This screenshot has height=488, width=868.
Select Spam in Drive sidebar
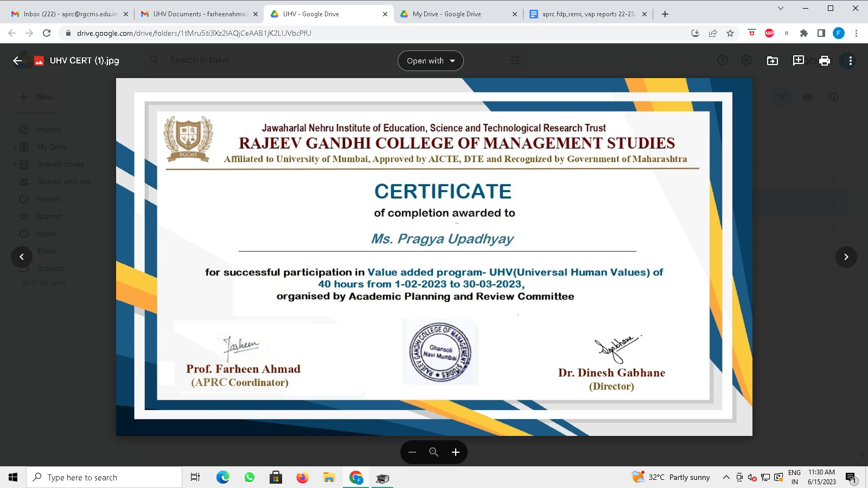click(x=46, y=234)
